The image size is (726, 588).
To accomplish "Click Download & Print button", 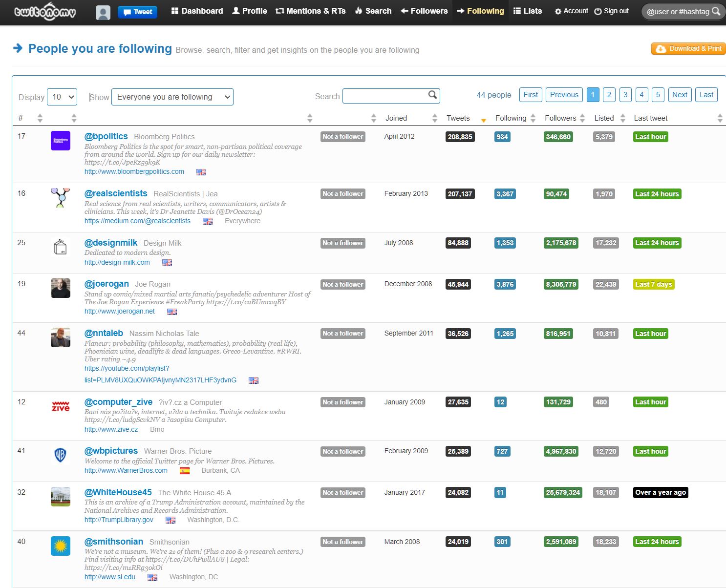I will tap(688, 48).
